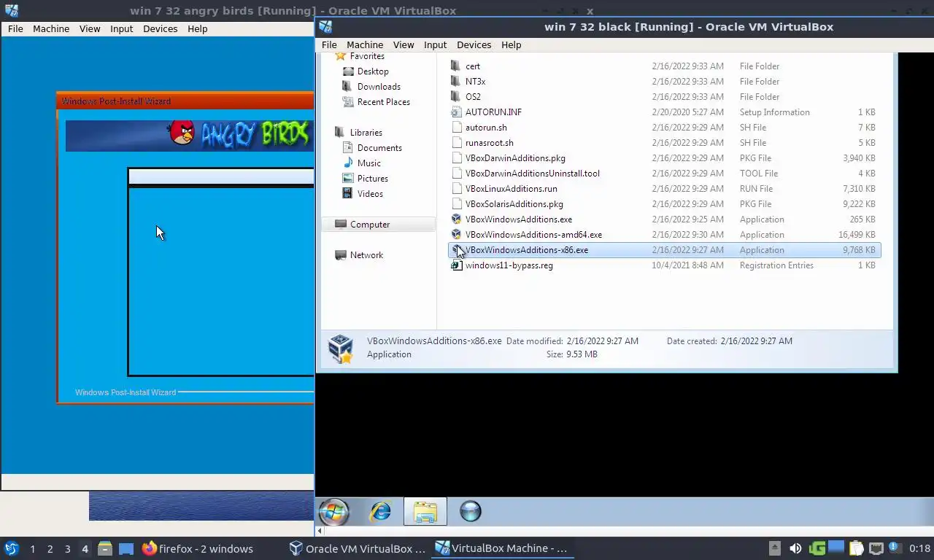Click the volume speaker tray icon
The height and width of the screenshot is (560, 934).
point(795,548)
